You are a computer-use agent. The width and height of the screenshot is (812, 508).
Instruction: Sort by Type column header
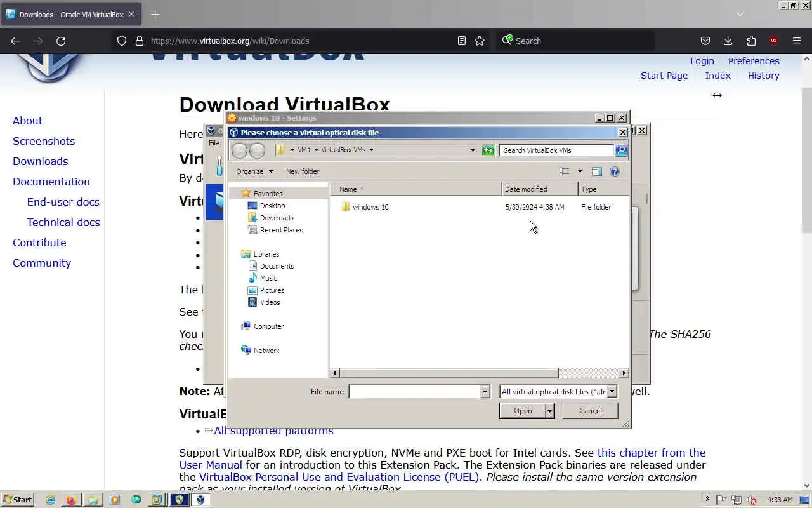(604, 189)
